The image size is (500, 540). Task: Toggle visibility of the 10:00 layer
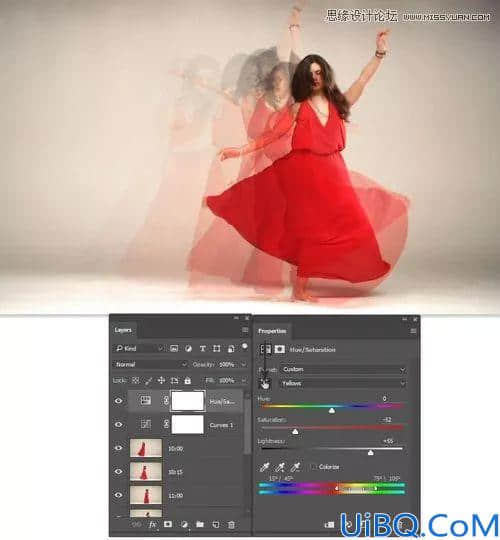[x=118, y=448]
